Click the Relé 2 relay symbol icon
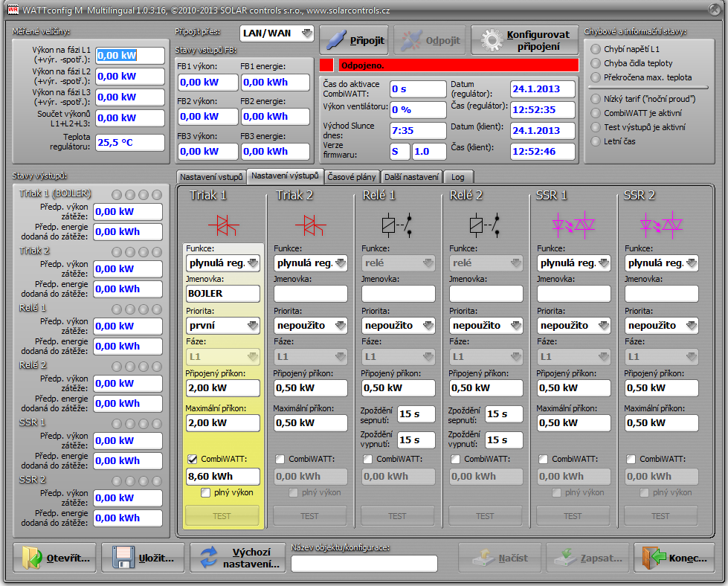The image size is (728, 586). point(485,225)
